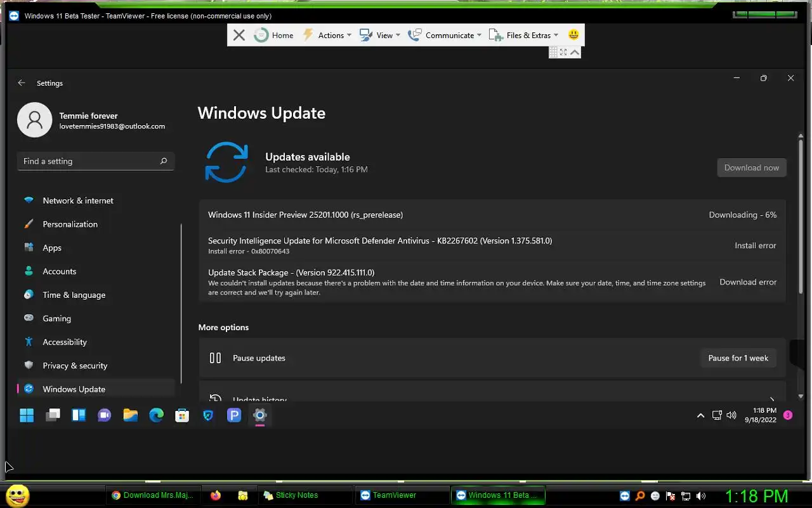Click the smiley feedback icon in TeamViewer toolbar

tap(573, 35)
